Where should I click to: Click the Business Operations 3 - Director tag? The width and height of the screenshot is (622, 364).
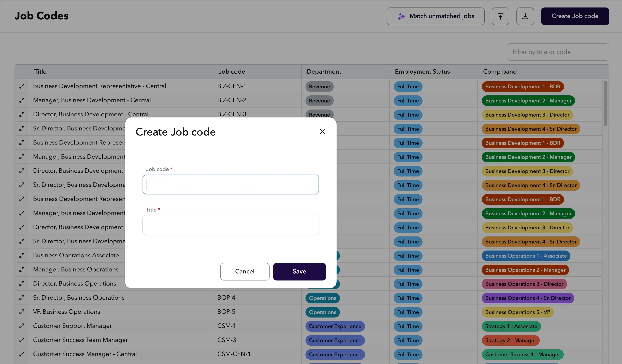pyautogui.click(x=524, y=284)
